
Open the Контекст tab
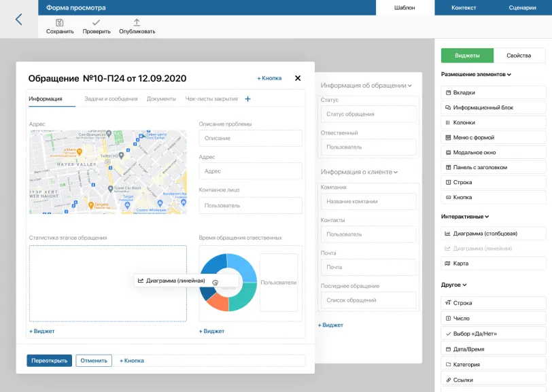point(464,7)
